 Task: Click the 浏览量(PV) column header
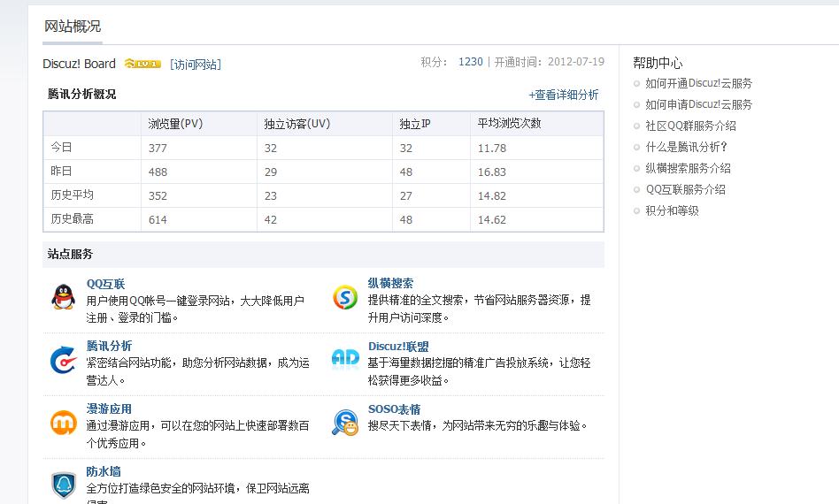(175, 124)
